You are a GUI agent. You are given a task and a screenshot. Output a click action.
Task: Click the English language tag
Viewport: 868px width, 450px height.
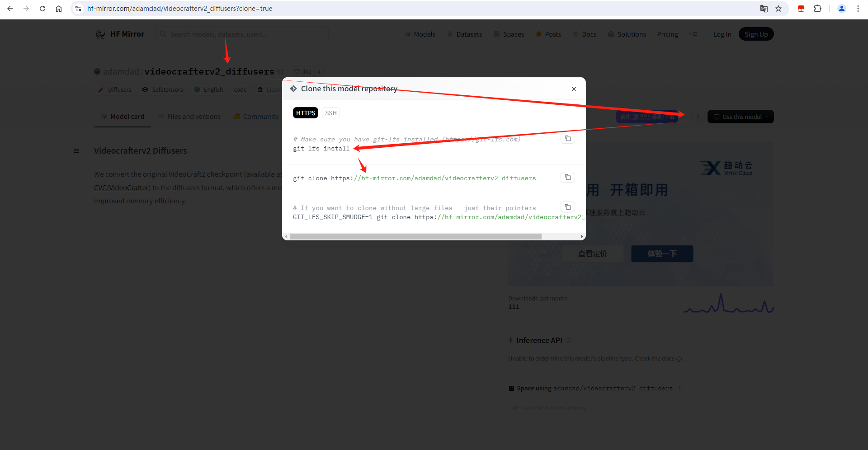[209, 90]
